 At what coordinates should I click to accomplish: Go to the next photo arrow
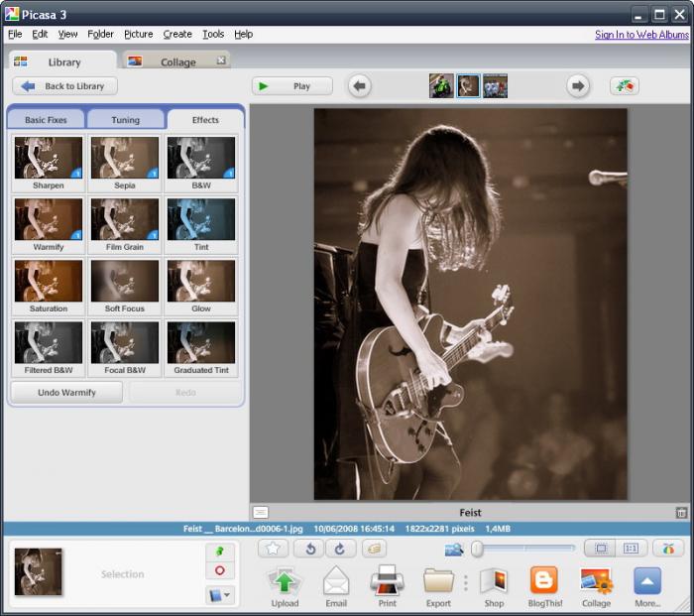tap(578, 86)
